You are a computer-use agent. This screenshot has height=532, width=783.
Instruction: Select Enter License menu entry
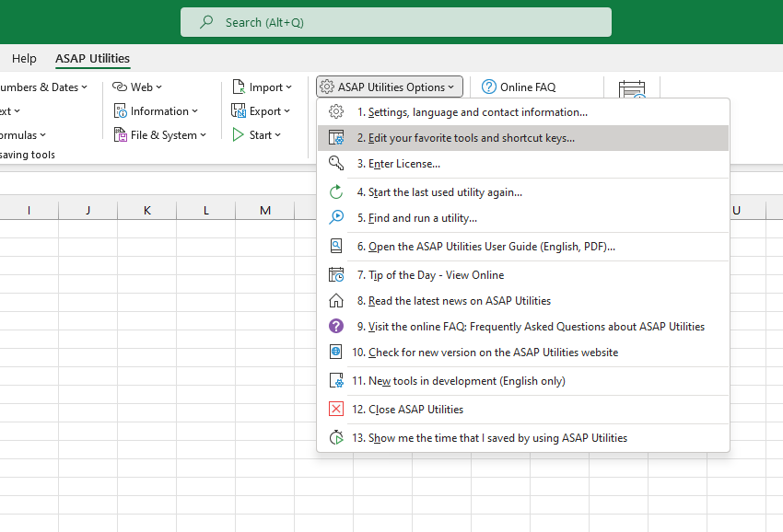pos(523,163)
